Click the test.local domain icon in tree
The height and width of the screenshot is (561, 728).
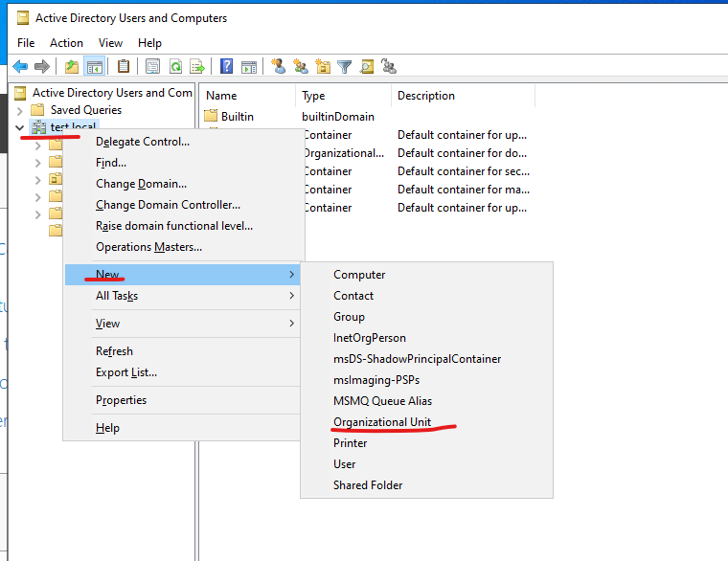click(38, 127)
